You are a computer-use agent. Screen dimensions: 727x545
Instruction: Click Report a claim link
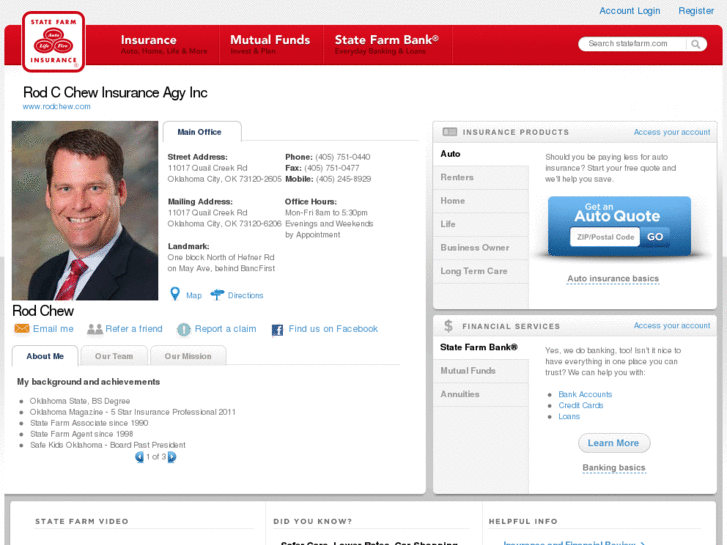pyautogui.click(x=225, y=329)
